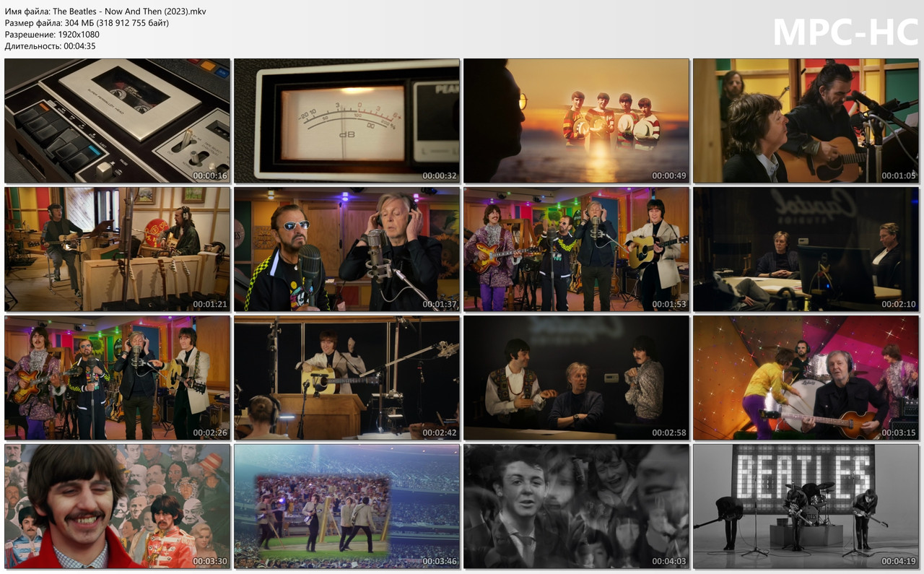924x574 pixels.
Task: Open the 00:00:32 dB meter thumbnail
Action: coord(346,121)
